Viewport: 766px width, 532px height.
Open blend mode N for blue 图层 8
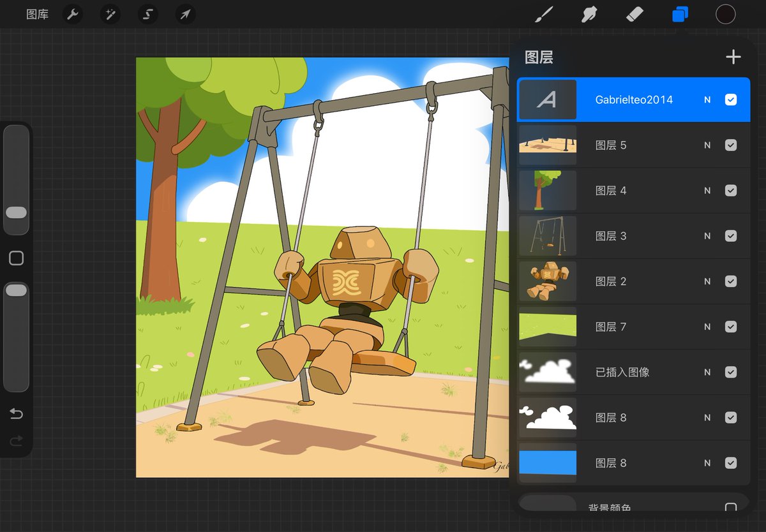707,463
